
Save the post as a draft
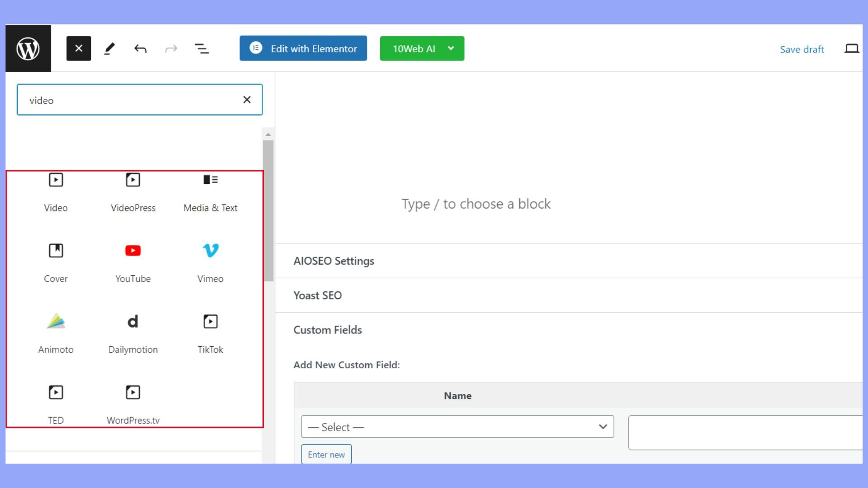[802, 49]
